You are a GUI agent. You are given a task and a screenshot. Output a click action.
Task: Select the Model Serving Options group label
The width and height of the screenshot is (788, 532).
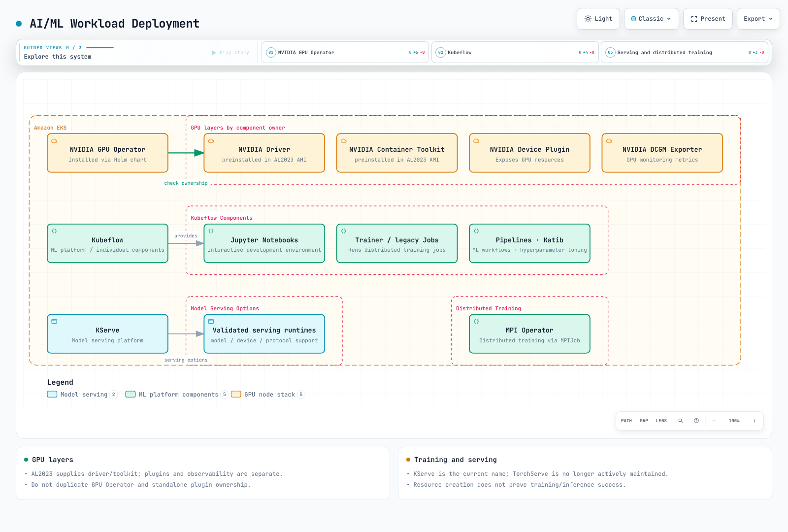click(x=225, y=308)
